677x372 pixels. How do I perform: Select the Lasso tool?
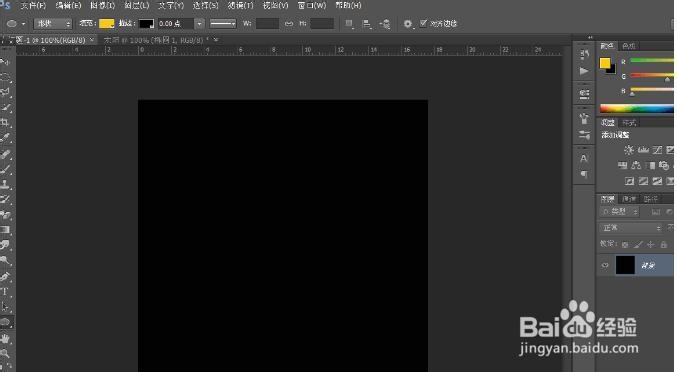pyautogui.click(x=5, y=92)
